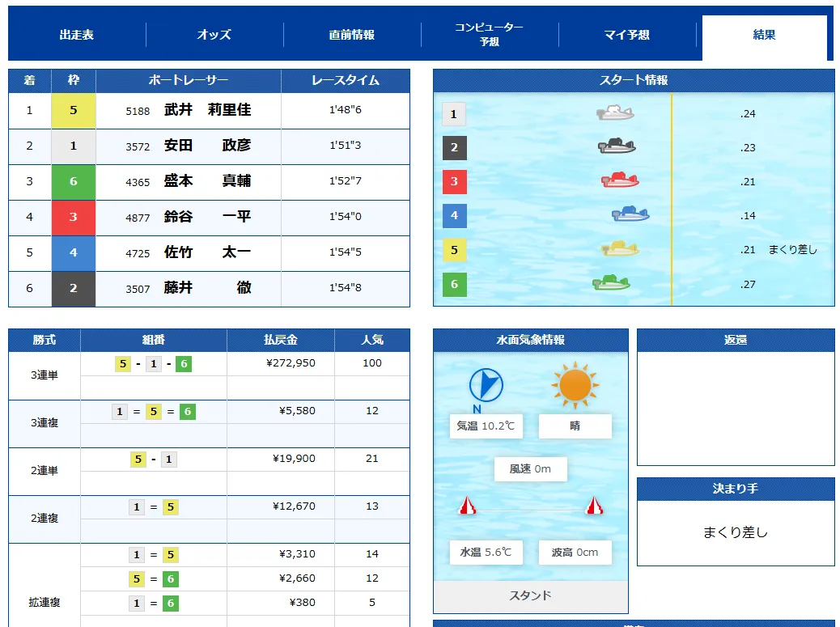Click the blue boat 4 icon

(630, 214)
